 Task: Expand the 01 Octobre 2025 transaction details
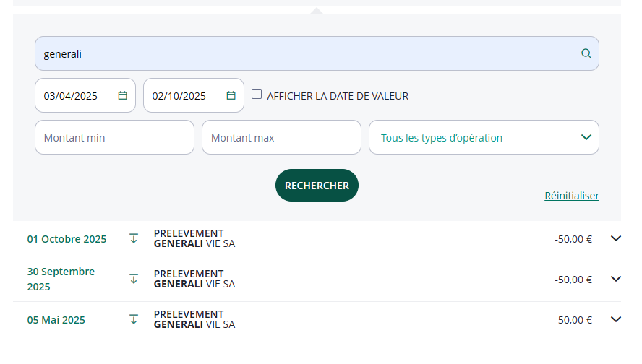616,238
